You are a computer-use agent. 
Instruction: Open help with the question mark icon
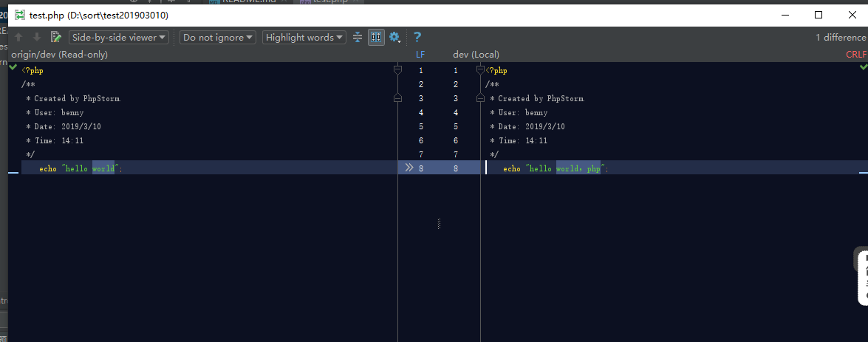pyautogui.click(x=417, y=38)
